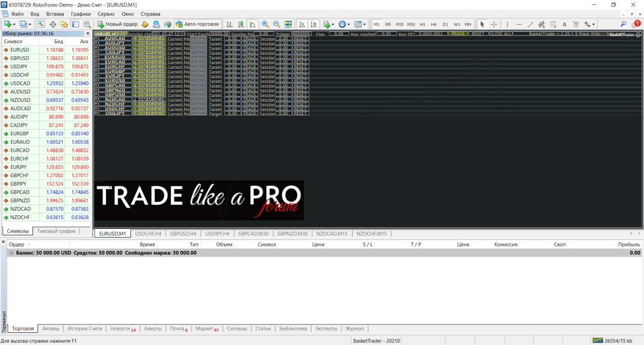Image resolution: width=644 pixels, height=345 pixels.
Task: Open the search magnifier in toolbar
Action: [x=623, y=24]
